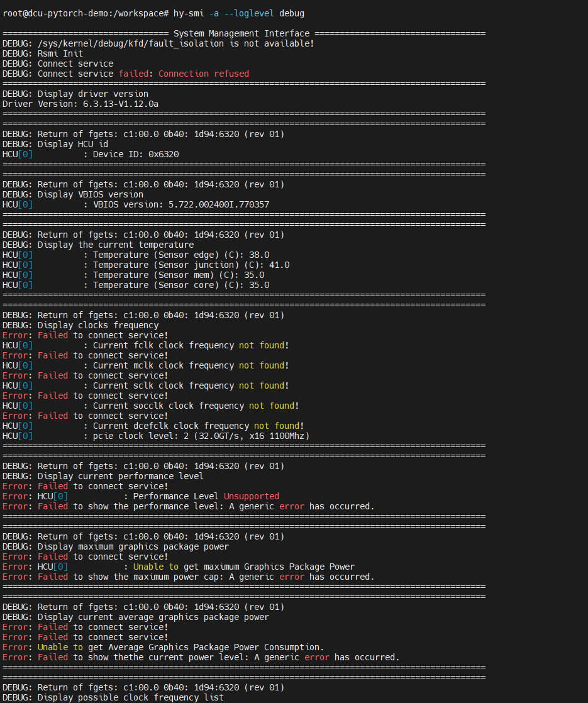
Task: Click the Sensor mem temperature line
Action: click(133, 275)
